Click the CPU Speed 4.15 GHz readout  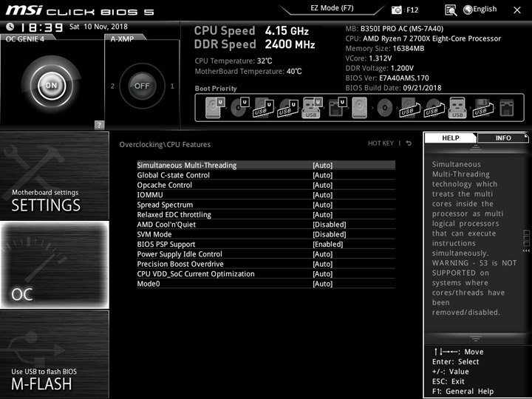(251, 31)
